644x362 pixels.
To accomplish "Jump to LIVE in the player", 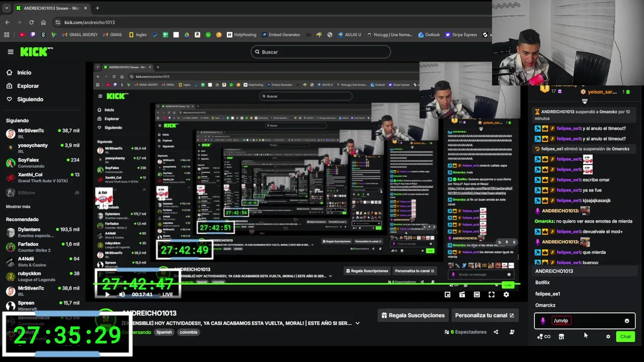I will coord(168,295).
